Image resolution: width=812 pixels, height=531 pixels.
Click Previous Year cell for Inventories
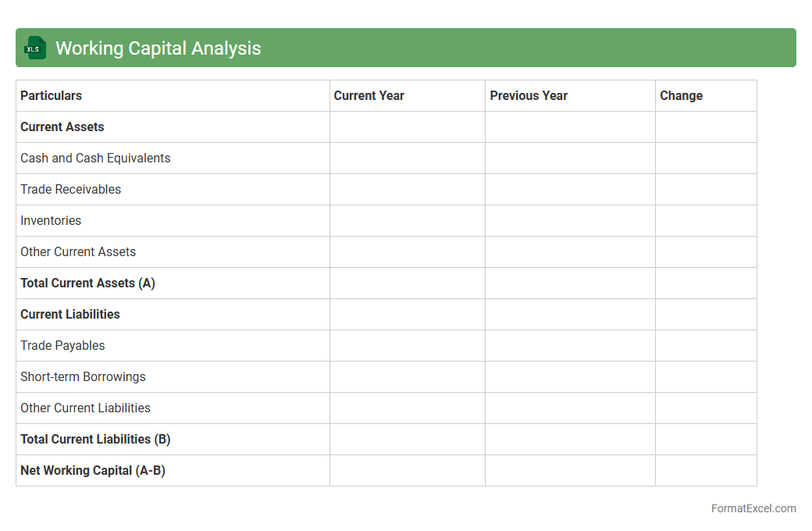(x=570, y=221)
